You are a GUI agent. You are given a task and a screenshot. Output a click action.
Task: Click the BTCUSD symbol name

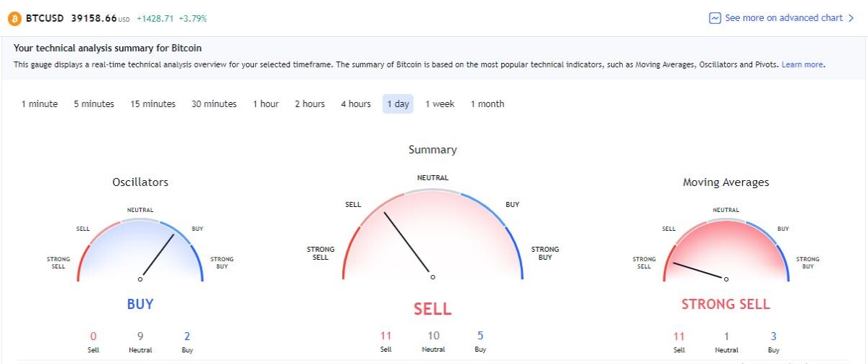(x=45, y=18)
